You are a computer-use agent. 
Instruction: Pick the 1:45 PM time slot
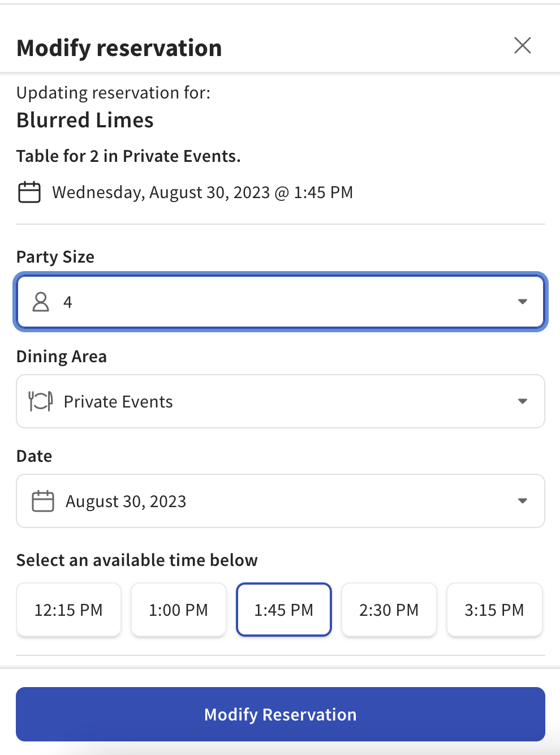pos(283,610)
